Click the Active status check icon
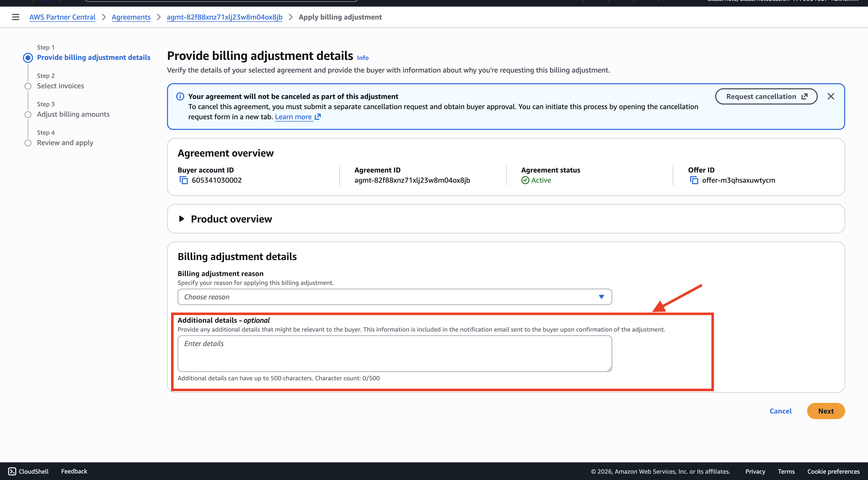The image size is (868, 480). 525,180
